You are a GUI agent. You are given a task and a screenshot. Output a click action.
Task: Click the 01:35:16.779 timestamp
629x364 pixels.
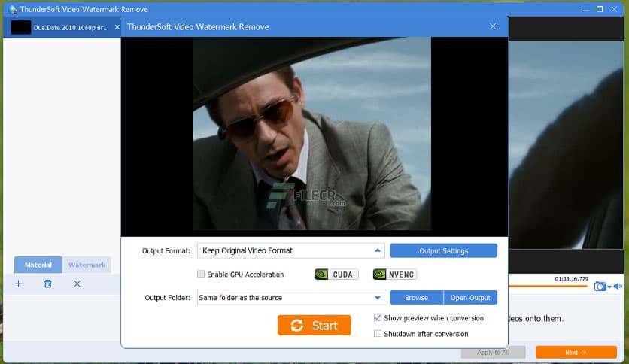pyautogui.click(x=571, y=278)
